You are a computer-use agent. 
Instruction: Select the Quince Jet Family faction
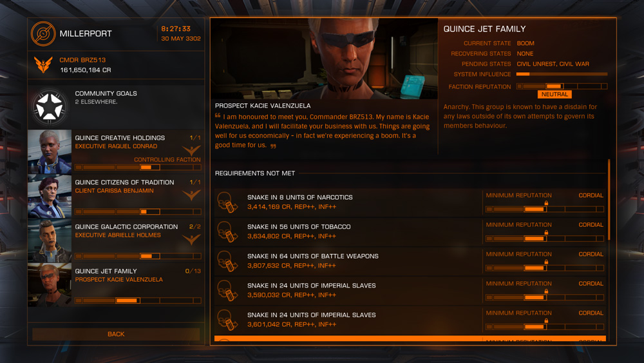[x=116, y=285]
